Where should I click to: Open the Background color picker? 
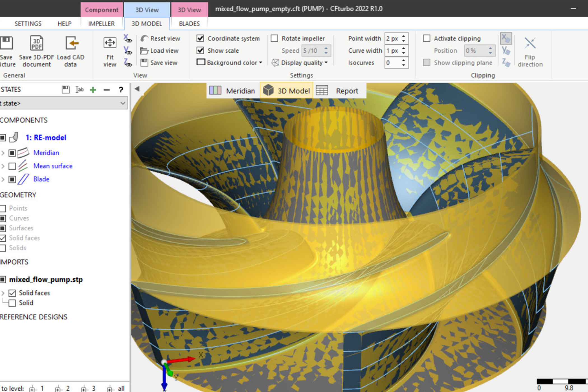(230, 63)
